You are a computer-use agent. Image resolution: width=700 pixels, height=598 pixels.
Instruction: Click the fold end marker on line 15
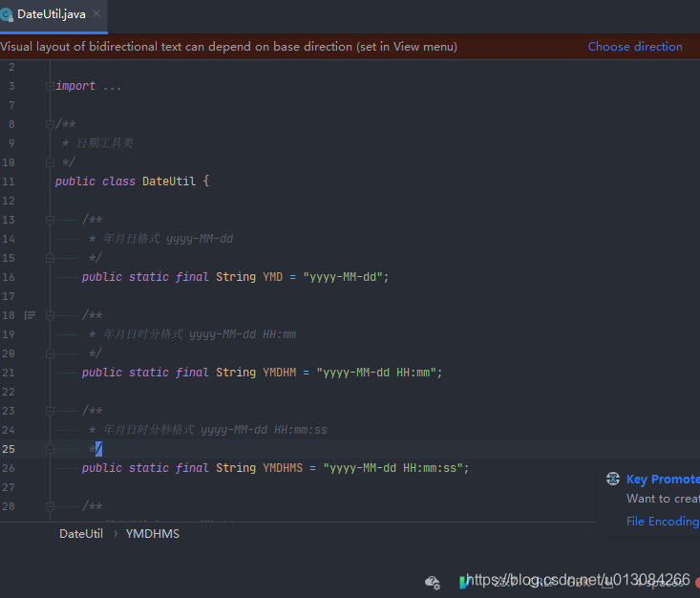[50, 258]
